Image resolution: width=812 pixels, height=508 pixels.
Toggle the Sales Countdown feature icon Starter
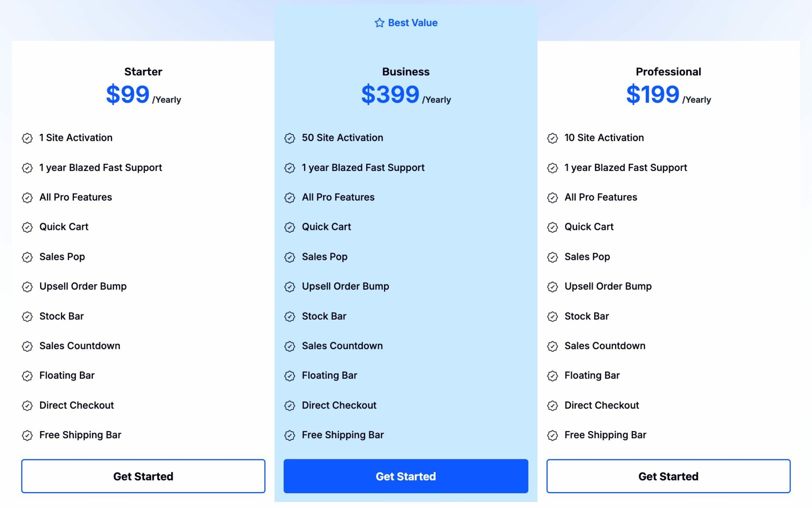click(27, 346)
